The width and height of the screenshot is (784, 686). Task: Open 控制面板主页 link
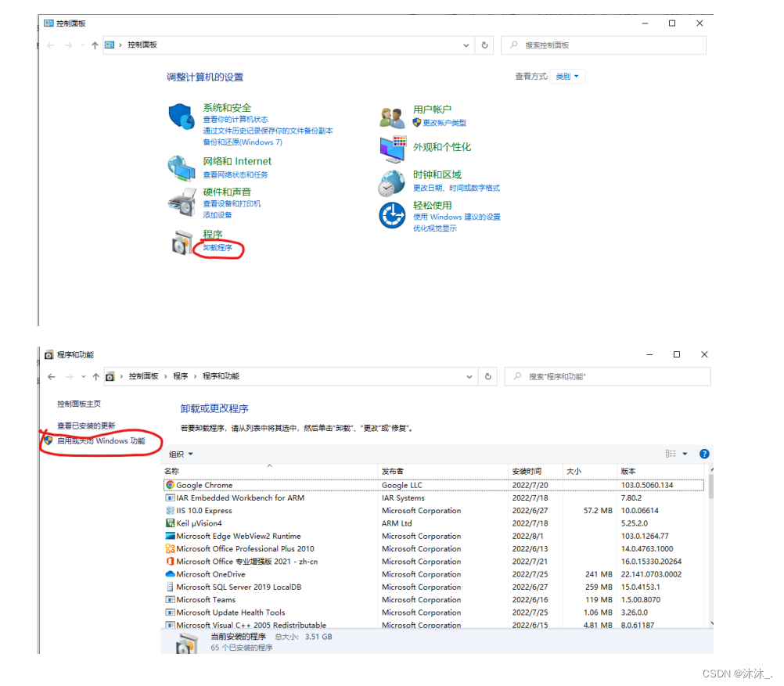click(x=78, y=404)
